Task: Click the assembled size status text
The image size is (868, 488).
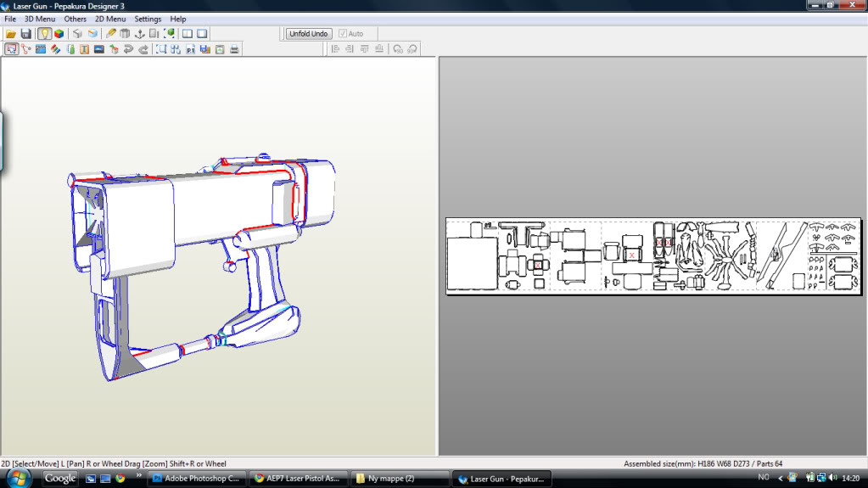Action: point(703,463)
